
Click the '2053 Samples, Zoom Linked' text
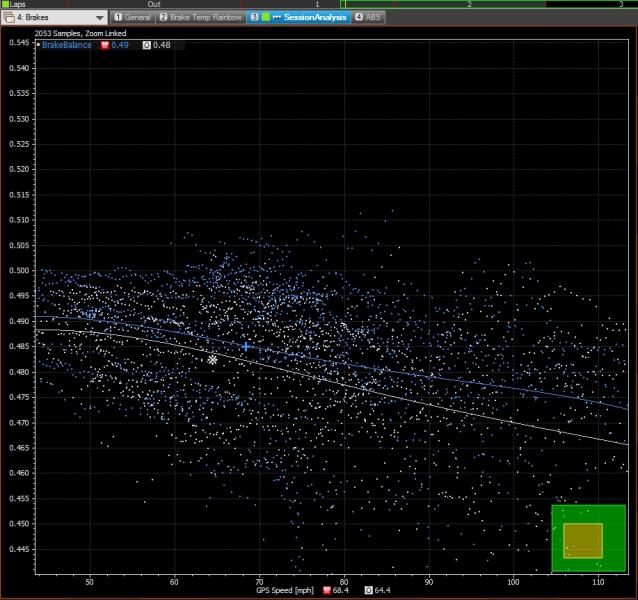click(80, 33)
